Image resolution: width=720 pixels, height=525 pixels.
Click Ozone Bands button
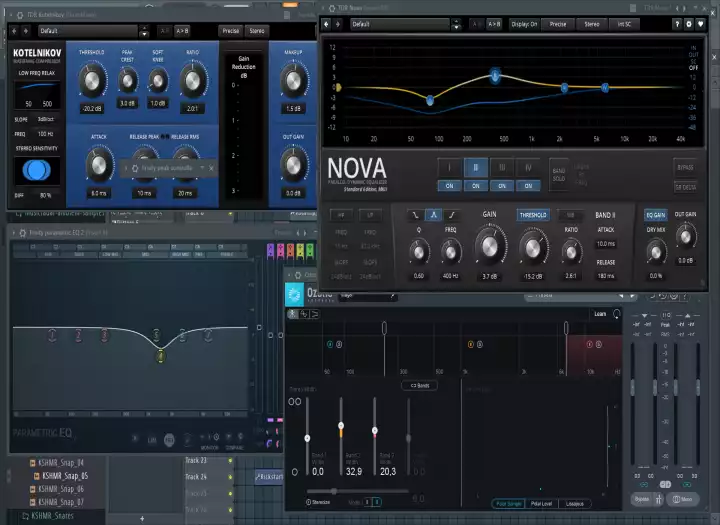tap(420, 385)
